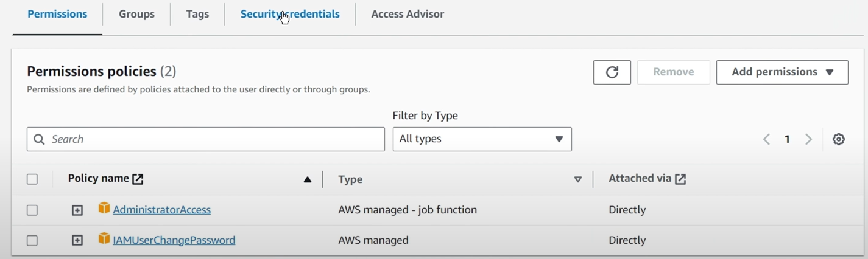This screenshot has height=259, width=868.
Task: Toggle the select-all policies header checkbox
Action: pyautogui.click(x=32, y=179)
